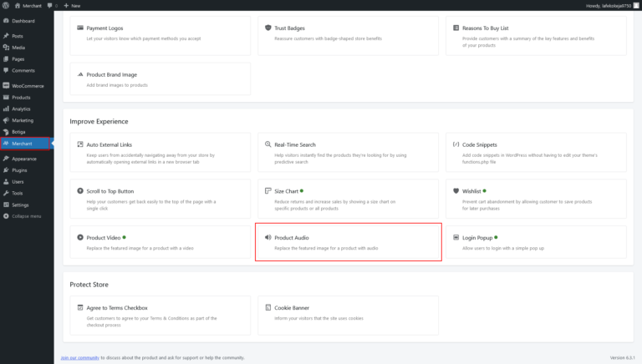Click 'Allow users to login with a simple pop up'

point(503,248)
